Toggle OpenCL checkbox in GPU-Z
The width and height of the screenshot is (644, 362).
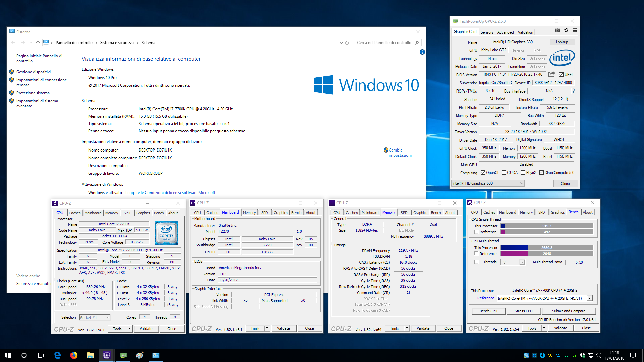pos(483,173)
